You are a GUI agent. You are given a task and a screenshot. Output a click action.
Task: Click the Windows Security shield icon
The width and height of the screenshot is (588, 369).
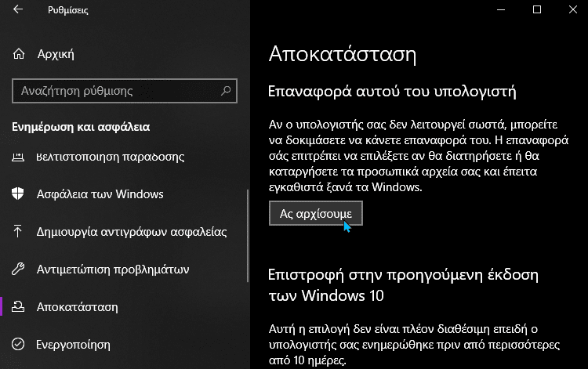click(x=17, y=194)
